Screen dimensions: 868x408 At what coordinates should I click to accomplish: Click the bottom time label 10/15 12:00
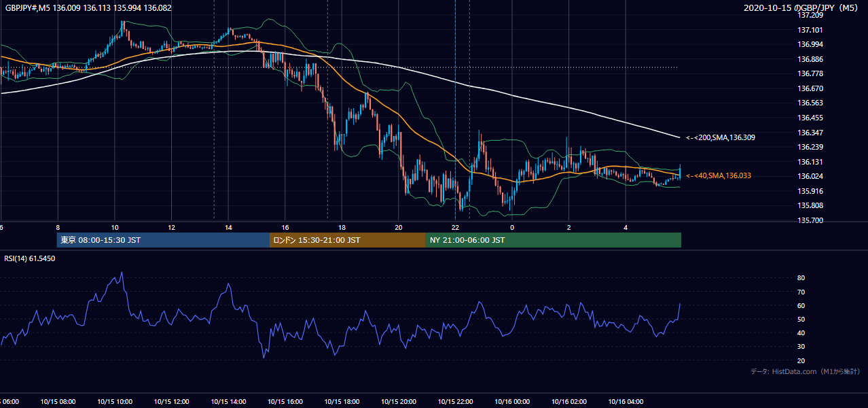(171, 401)
